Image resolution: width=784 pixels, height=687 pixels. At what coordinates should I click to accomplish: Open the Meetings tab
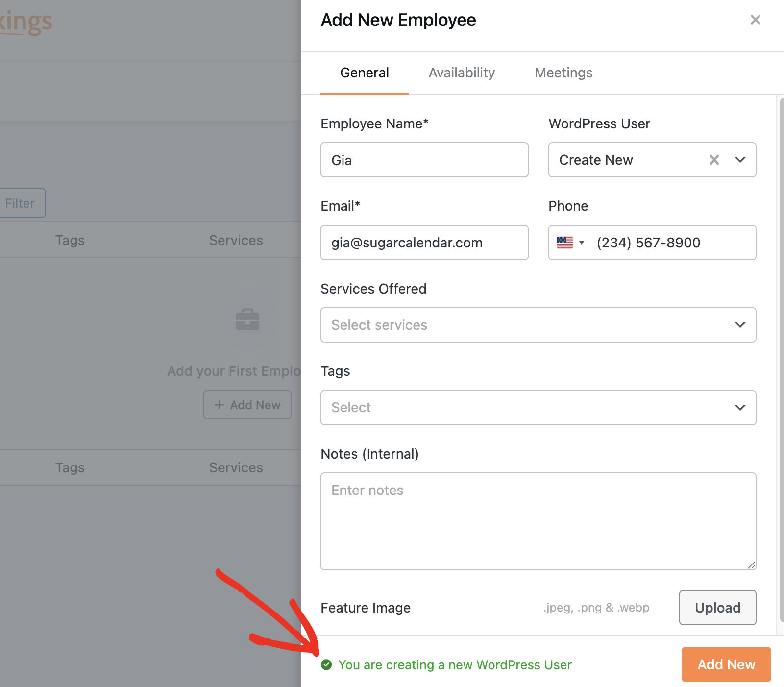563,73
